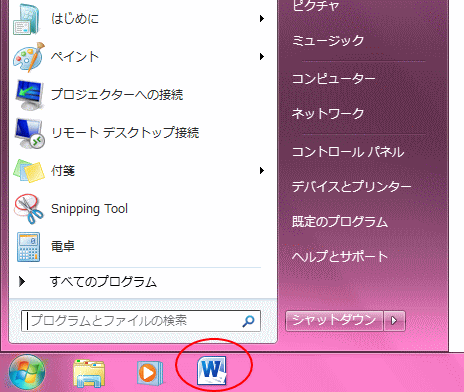This screenshot has width=464, height=392.
Task: Open the ネットワーク link
Action: [x=328, y=114]
